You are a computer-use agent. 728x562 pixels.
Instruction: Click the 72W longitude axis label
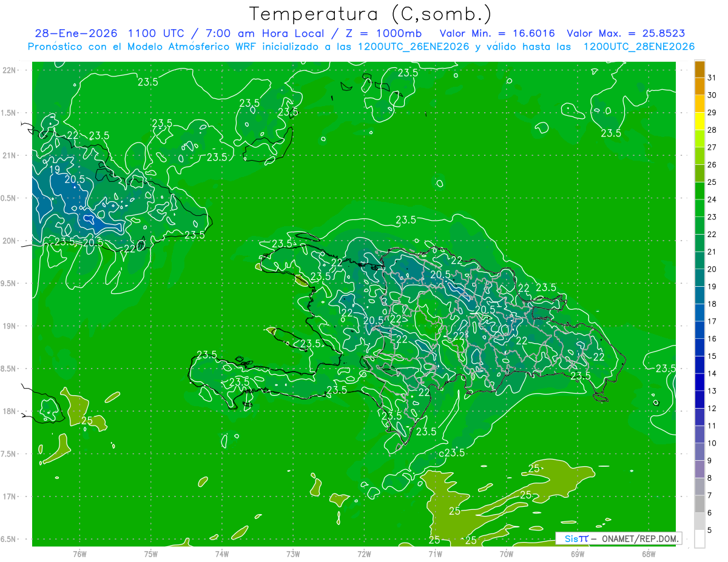click(x=364, y=554)
